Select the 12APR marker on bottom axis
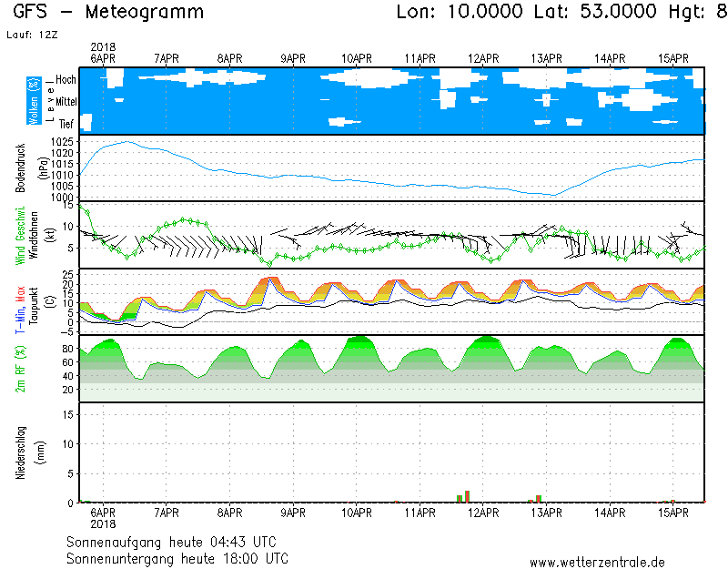This screenshot has height=569, width=728. point(483,513)
